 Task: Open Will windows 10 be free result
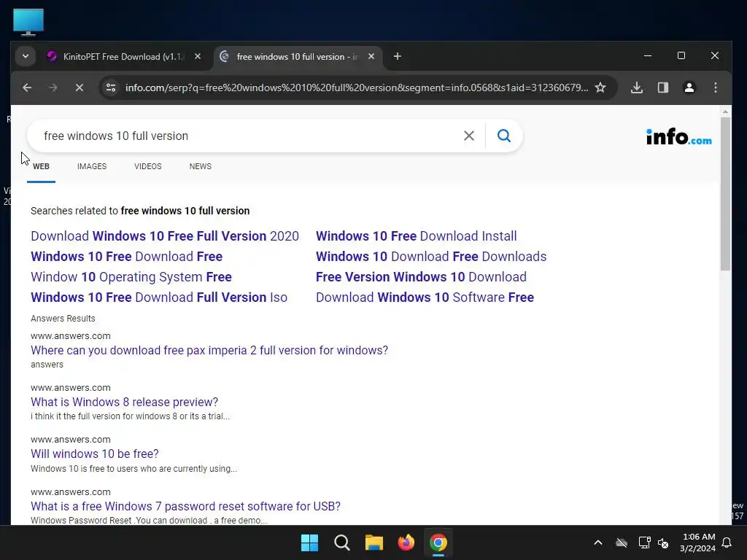[x=95, y=454]
